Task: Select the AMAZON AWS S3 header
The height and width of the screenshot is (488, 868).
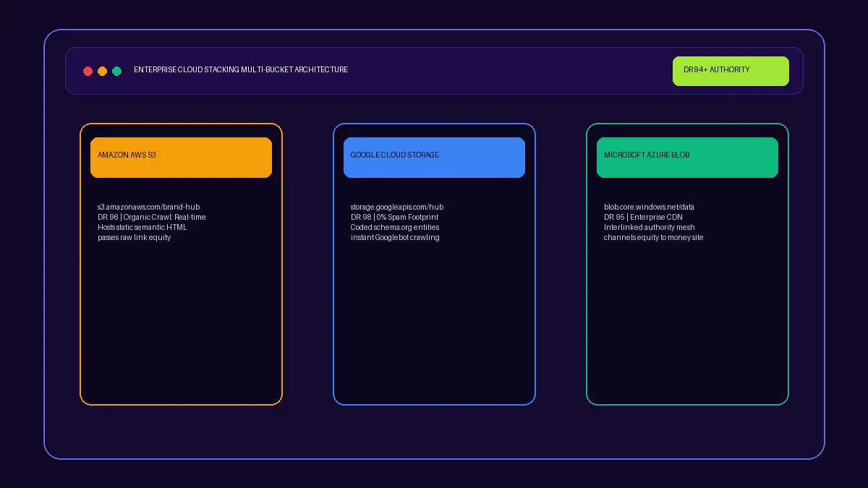Action: tap(181, 158)
